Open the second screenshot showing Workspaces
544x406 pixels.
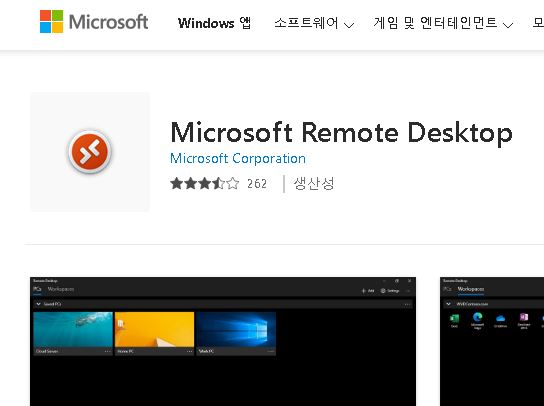pyautogui.click(x=492, y=341)
